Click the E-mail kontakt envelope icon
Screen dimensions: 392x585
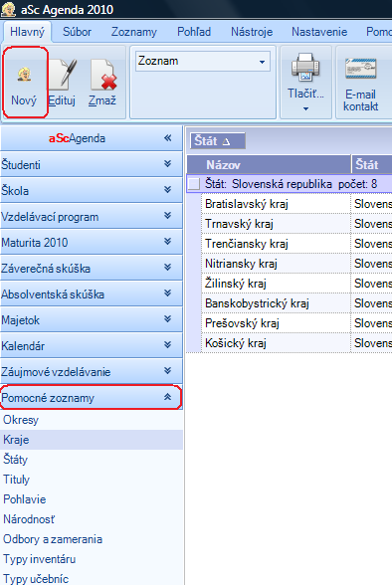(x=361, y=69)
